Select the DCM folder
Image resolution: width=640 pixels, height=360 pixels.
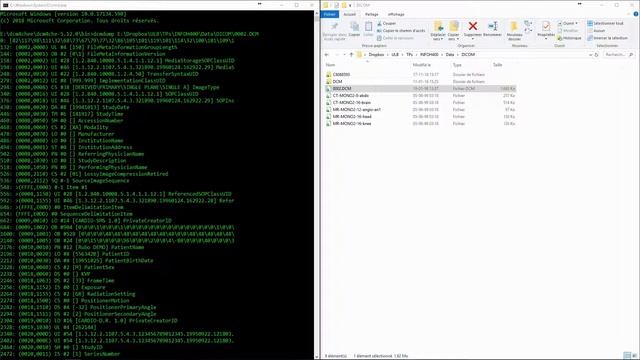[337, 82]
